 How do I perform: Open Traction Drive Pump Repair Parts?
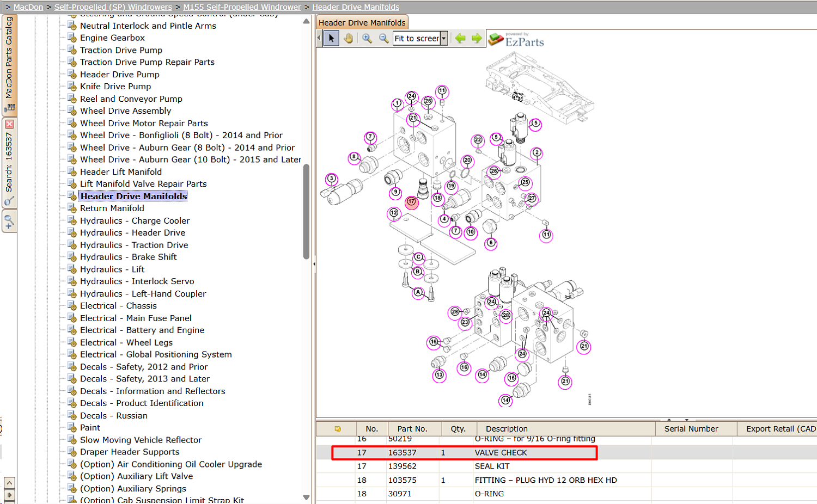147,62
